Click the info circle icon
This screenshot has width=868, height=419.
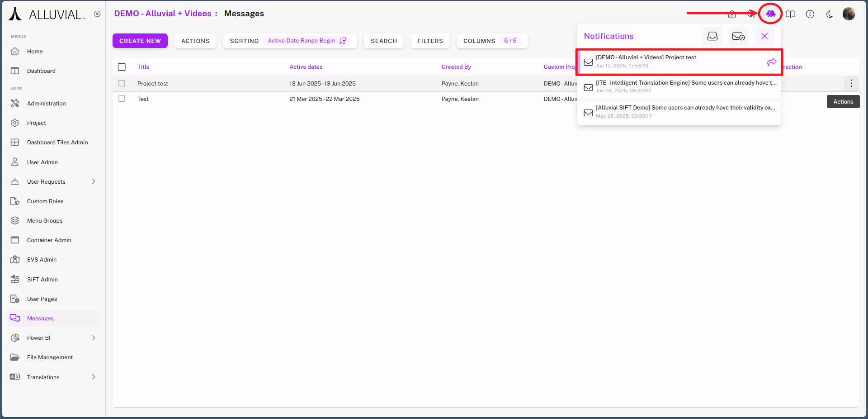[810, 14]
